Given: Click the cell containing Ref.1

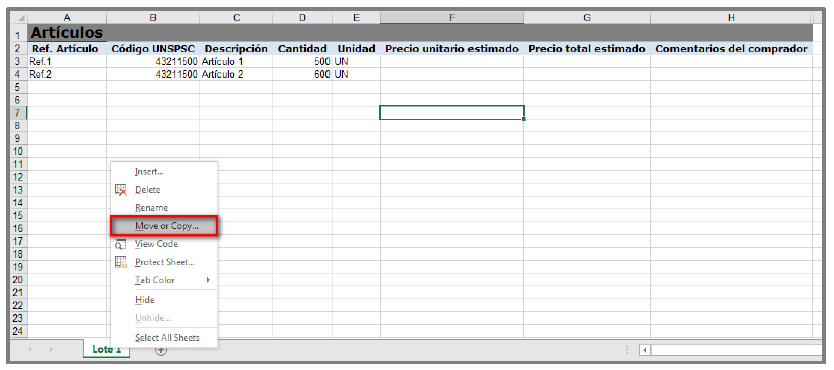Looking at the screenshot, I should 66,61.
